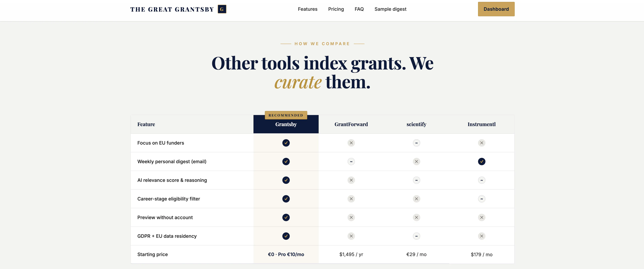The width and height of the screenshot is (644, 269).
Task: Select the 'Weekly personal digest (email)' label
Action: coord(172,162)
